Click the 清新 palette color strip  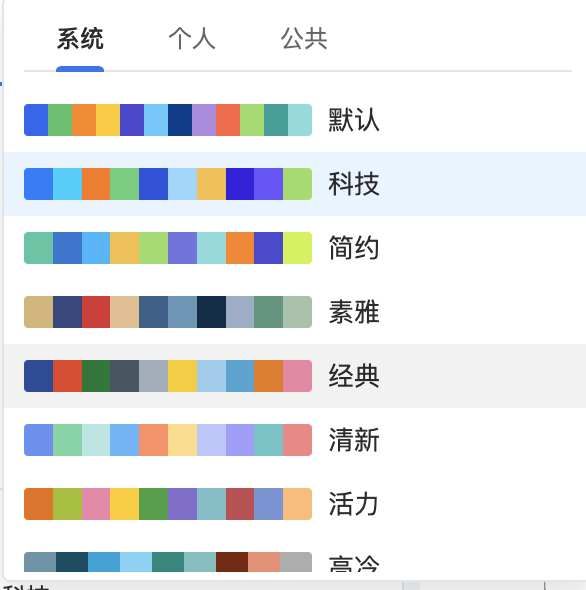click(168, 440)
